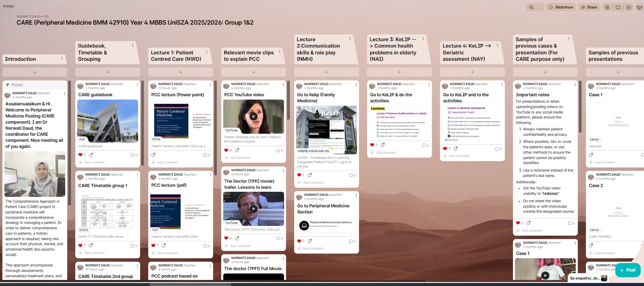Open comments count on CARE guidebook post
Screen dimensions: 644x286
pyautogui.click(x=134, y=155)
